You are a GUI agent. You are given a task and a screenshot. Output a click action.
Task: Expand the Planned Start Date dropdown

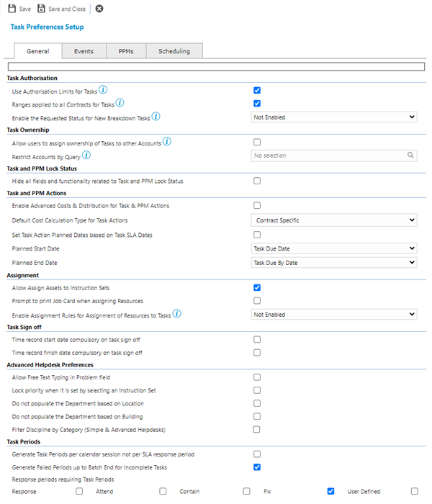click(x=334, y=248)
